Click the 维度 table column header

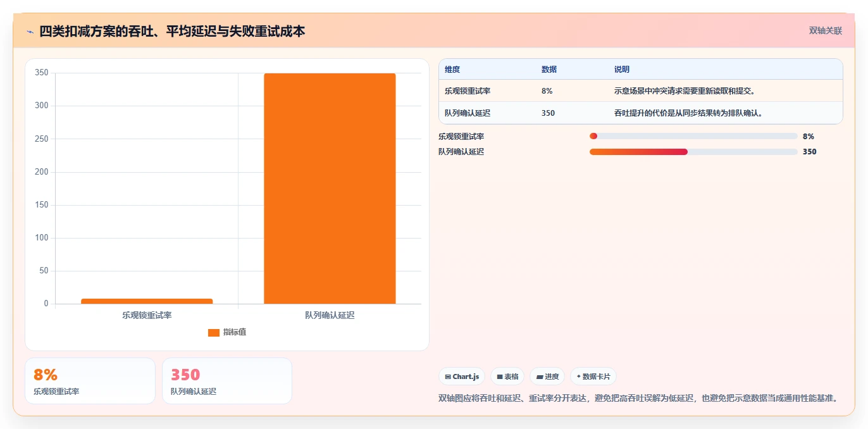(452, 70)
